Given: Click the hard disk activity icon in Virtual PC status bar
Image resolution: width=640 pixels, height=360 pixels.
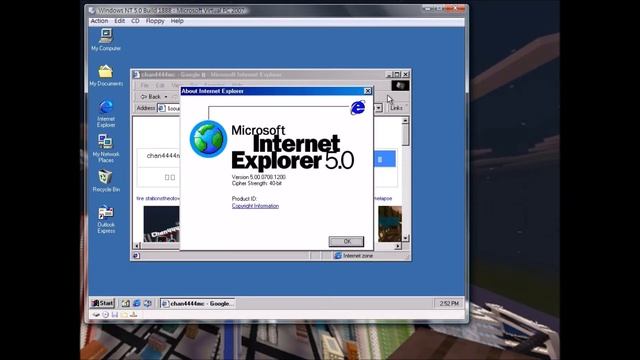Looking at the screenshot, I should (x=96, y=315).
